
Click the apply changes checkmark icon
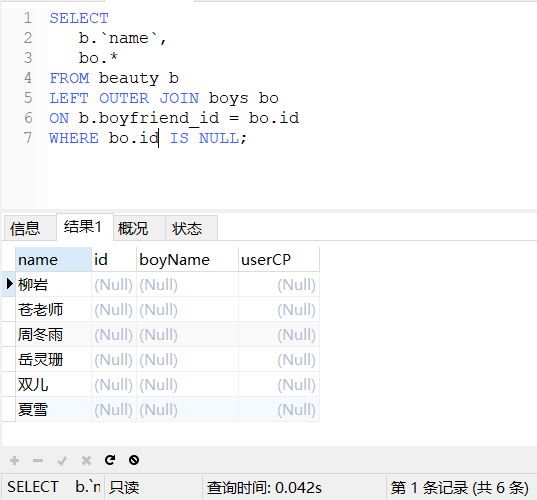[62, 460]
